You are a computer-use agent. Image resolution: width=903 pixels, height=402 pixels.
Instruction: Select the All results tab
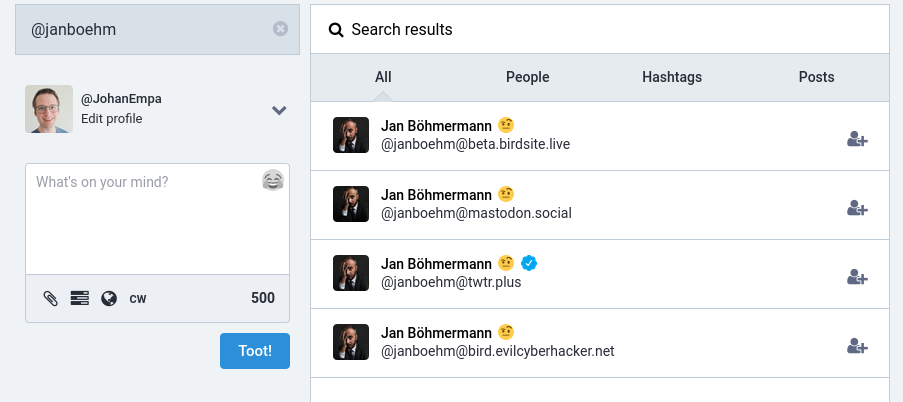click(383, 77)
